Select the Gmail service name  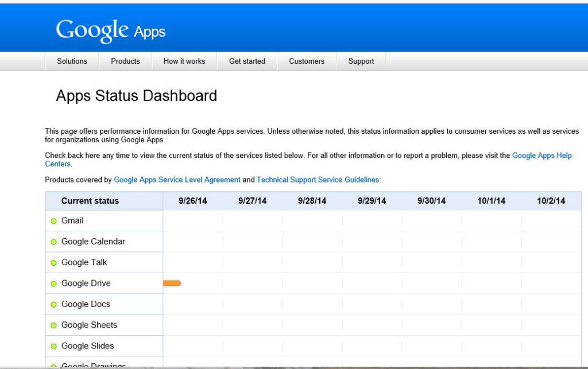[x=72, y=220]
